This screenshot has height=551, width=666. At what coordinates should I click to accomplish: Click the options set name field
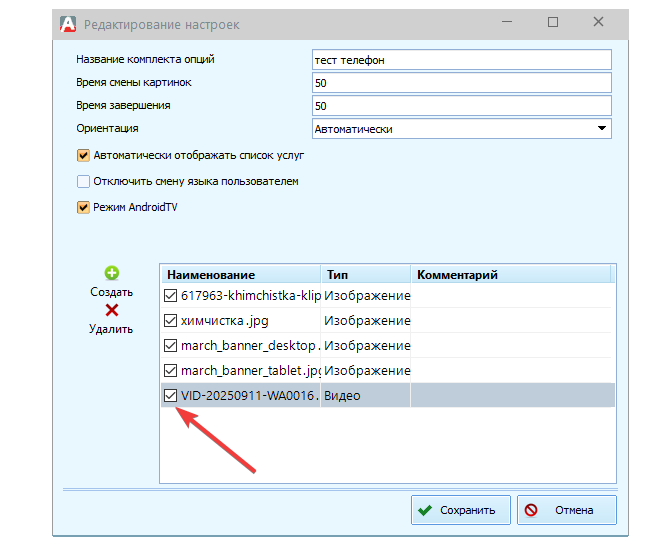click(460, 60)
